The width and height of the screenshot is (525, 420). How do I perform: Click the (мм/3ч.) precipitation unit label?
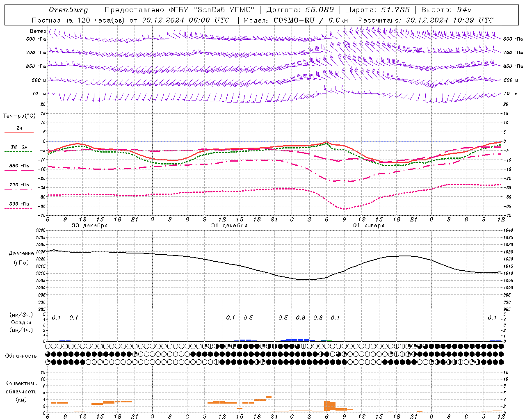21,315
